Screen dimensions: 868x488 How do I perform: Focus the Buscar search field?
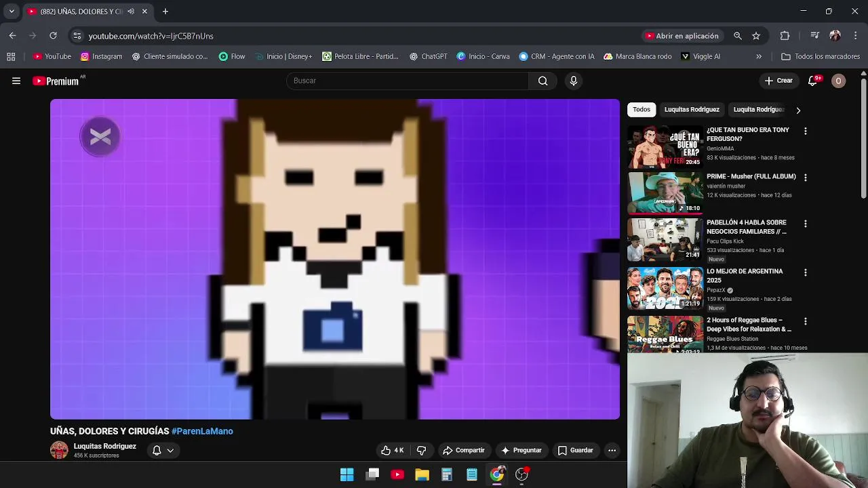tap(407, 81)
